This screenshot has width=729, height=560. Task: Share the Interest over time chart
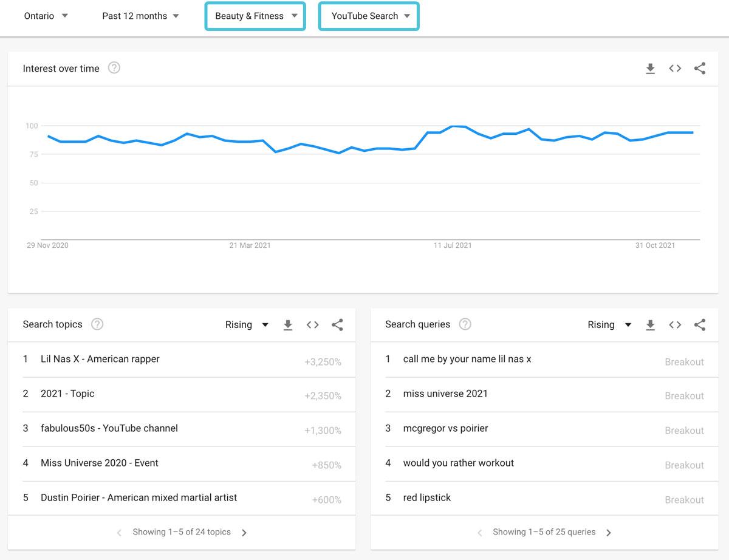point(700,69)
